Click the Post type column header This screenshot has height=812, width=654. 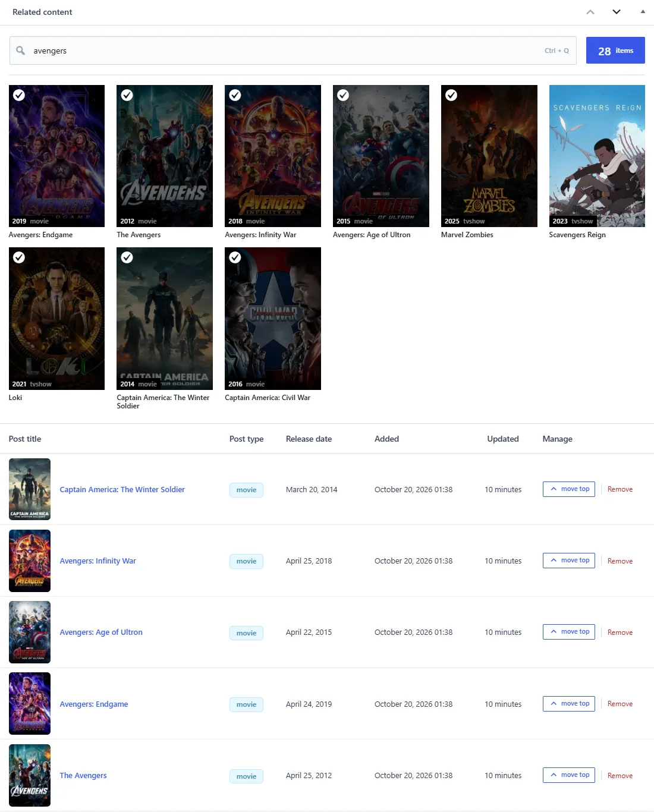tap(246, 439)
